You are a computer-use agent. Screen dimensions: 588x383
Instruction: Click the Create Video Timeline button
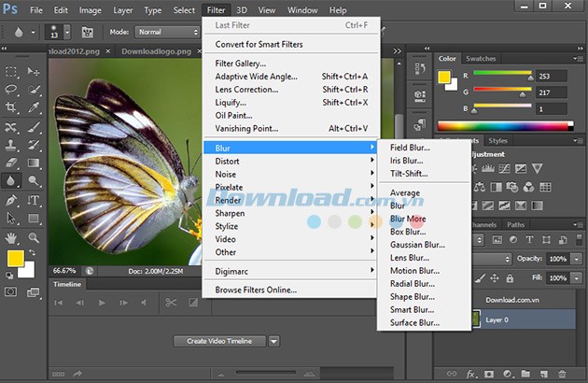coord(219,341)
